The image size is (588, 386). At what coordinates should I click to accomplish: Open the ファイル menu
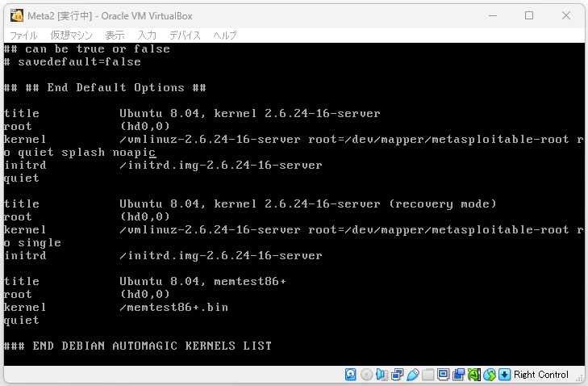(x=23, y=36)
